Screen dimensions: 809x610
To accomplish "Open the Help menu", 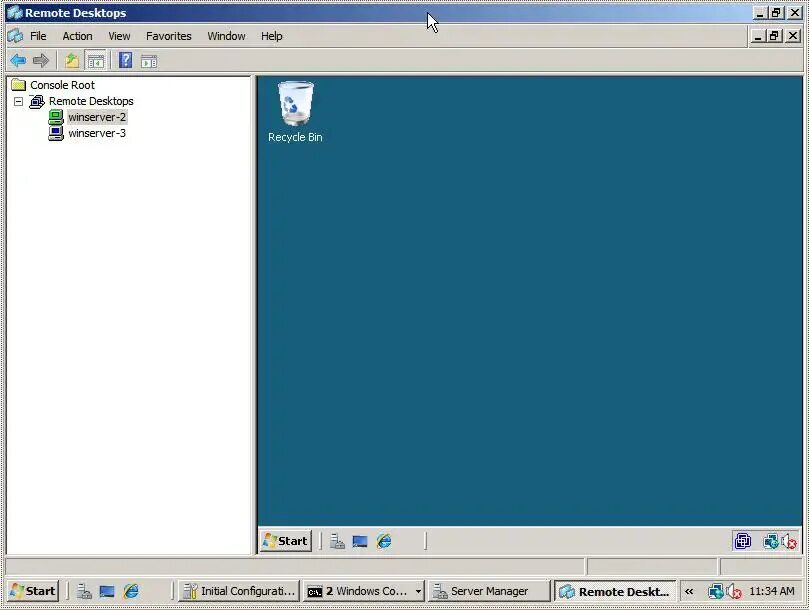I will coord(271,36).
